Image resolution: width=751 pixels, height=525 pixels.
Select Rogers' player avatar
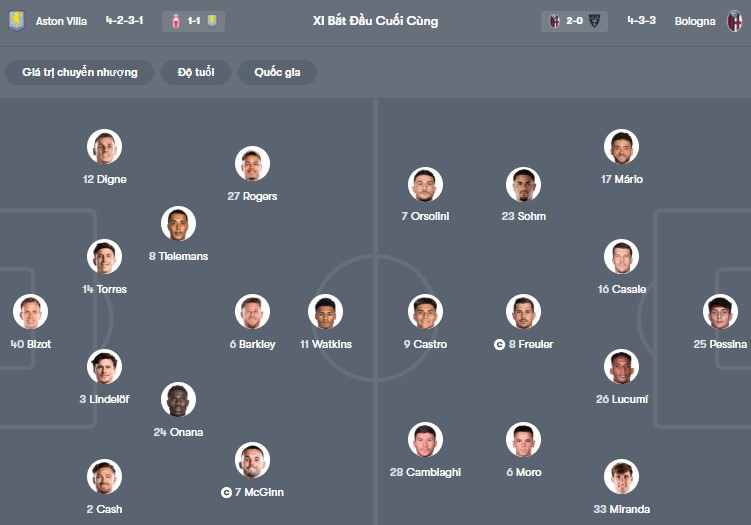253,164
